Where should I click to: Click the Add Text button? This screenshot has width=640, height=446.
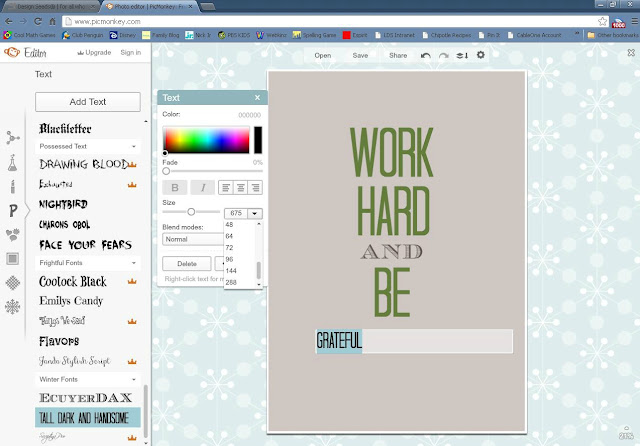pyautogui.click(x=88, y=102)
